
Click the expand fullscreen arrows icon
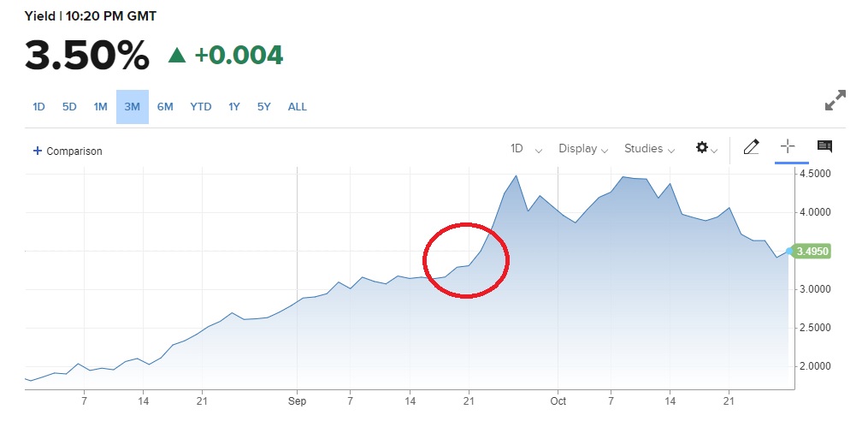click(836, 100)
